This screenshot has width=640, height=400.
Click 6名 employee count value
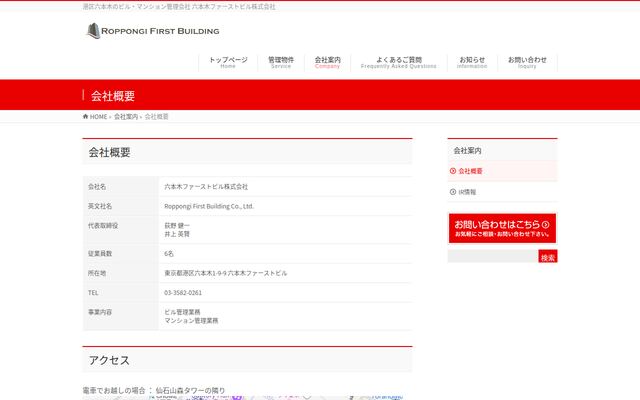pyautogui.click(x=169, y=253)
